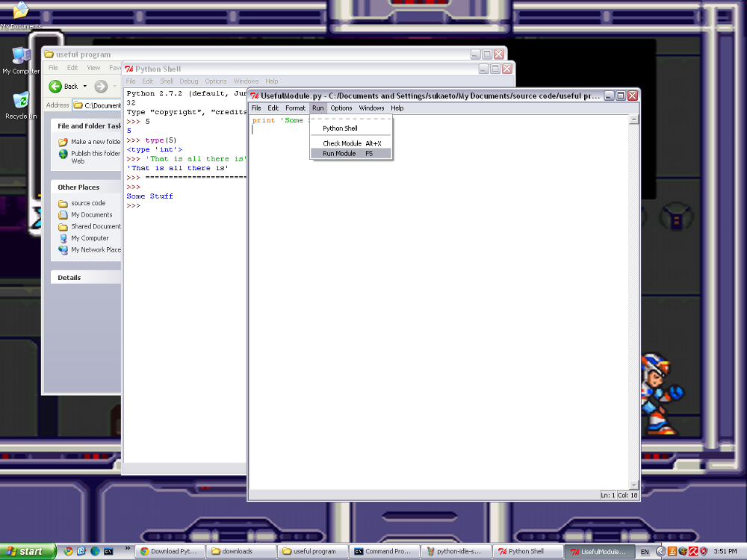The image size is (747, 560).
Task: Click the editor's vertical scrollbar up arrow
Action: 634,119
